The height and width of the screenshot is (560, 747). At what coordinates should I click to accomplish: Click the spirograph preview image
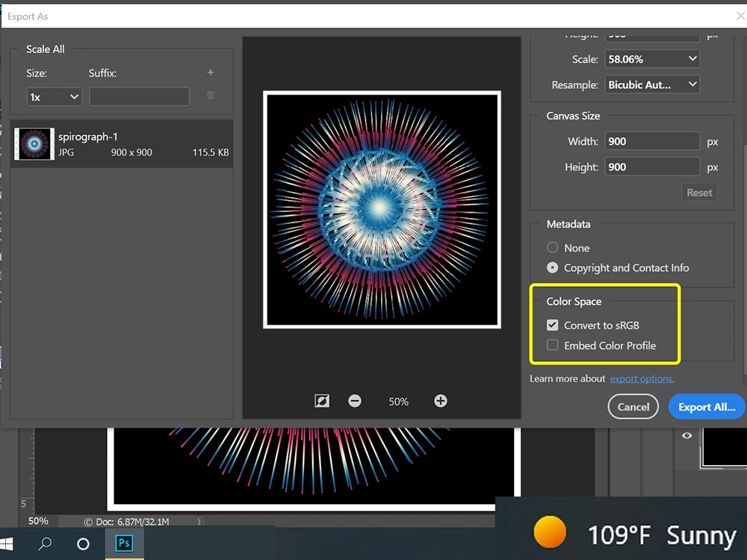coord(382,210)
